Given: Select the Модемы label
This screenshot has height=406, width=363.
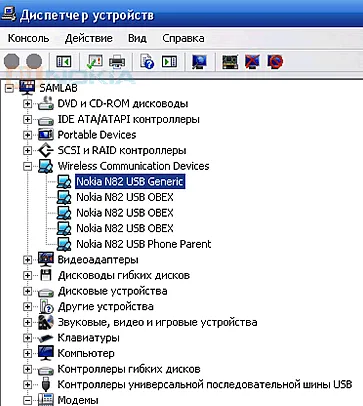Looking at the screenshot, I should [x=78, y=400].
